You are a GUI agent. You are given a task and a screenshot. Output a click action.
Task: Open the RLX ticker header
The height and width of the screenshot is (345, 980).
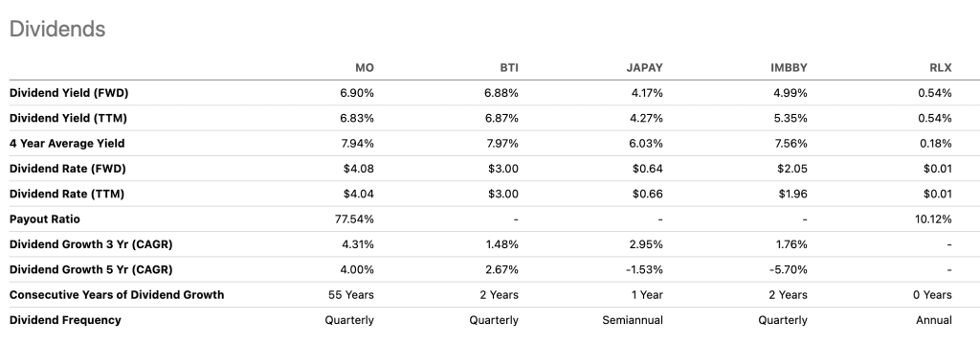[x=941, y=68]
